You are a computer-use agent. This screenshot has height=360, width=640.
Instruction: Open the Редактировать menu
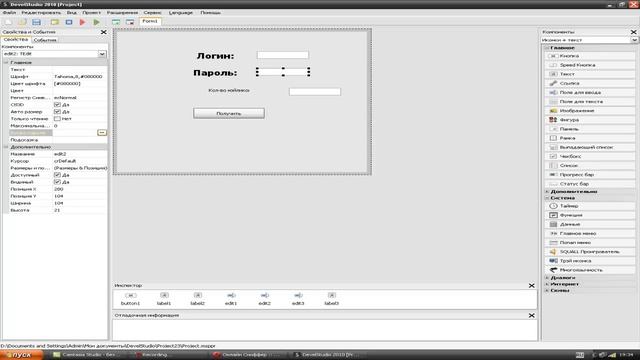point(41,13)
